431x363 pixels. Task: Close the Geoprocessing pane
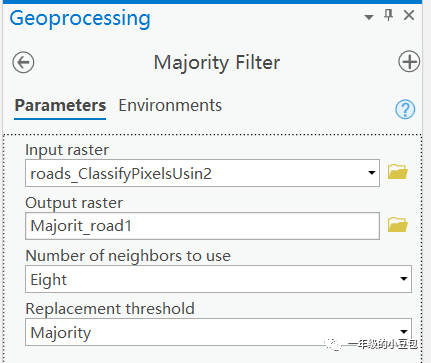[409, 15]
